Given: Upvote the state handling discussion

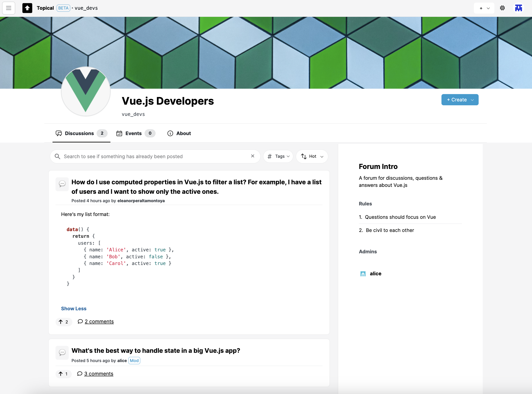Looking at the screenshot, I should pyautogui.click(x=64, y=374).
